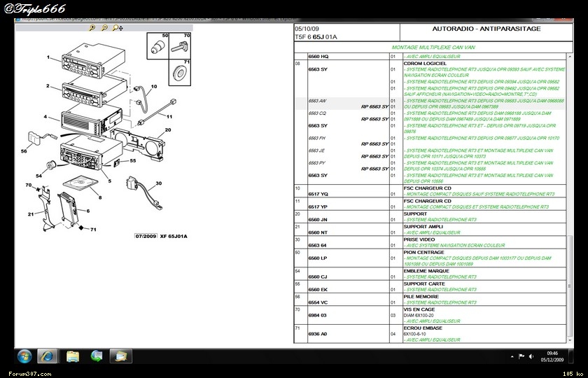Click the EMBLEME MARQUE designation
This screenshot has height=378, width=588.
426,271
